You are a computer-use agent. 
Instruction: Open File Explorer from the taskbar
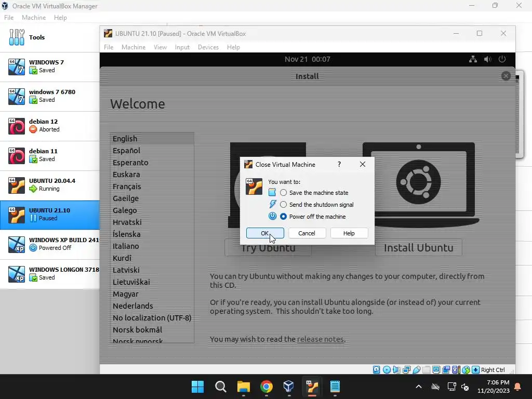(243, 387)
